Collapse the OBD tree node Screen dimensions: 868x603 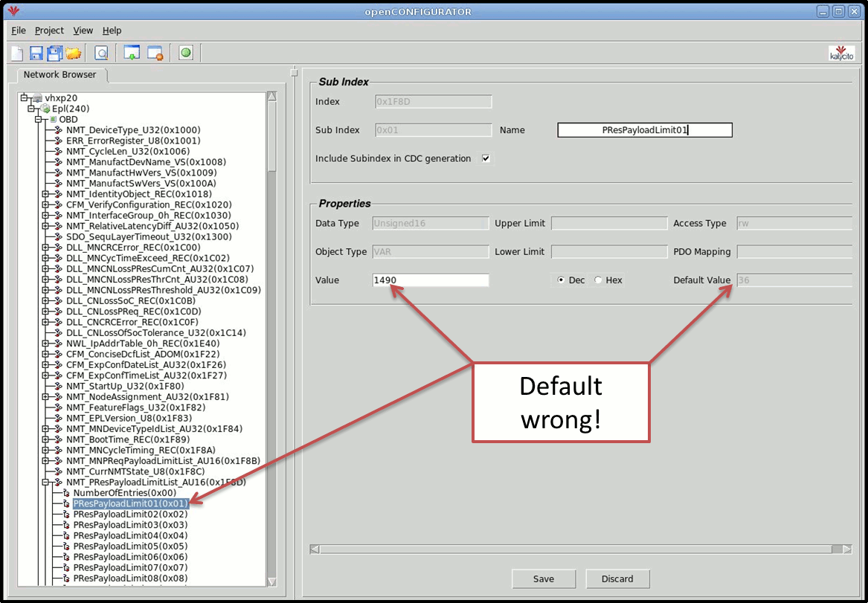[x=38, y=119]
